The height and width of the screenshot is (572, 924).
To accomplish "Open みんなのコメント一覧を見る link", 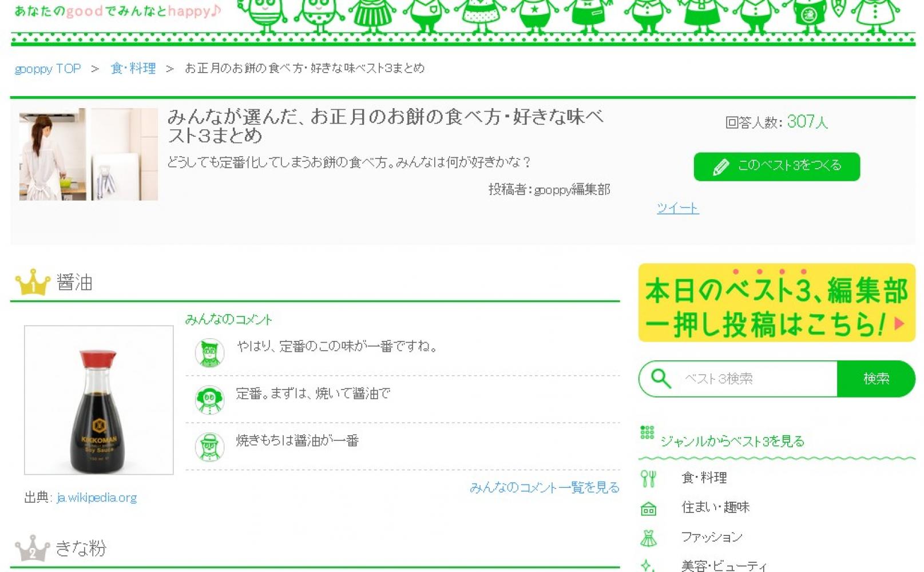I will [544, 487].
